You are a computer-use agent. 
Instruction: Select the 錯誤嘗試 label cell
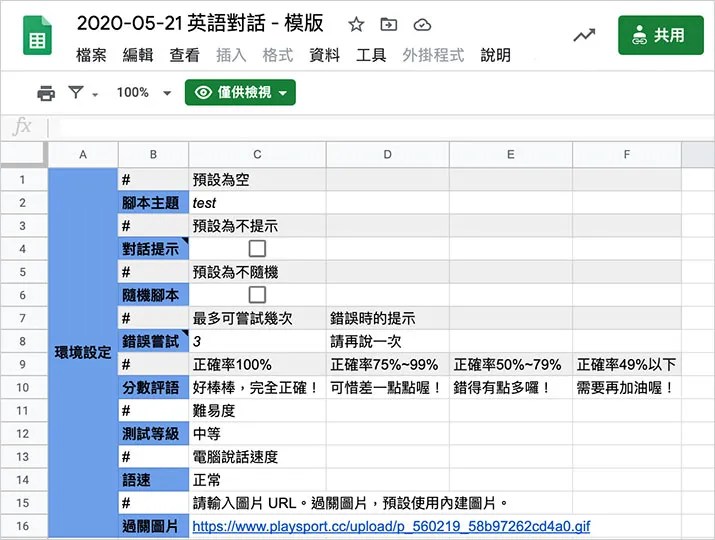[153, 341]
